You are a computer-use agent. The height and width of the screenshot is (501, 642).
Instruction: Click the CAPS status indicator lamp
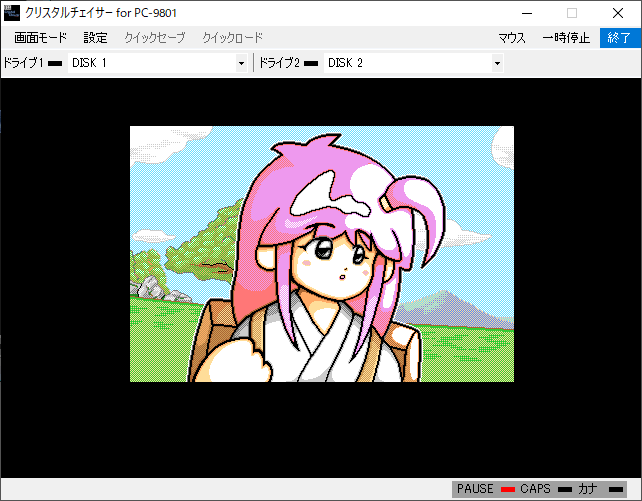pos(565,490)
